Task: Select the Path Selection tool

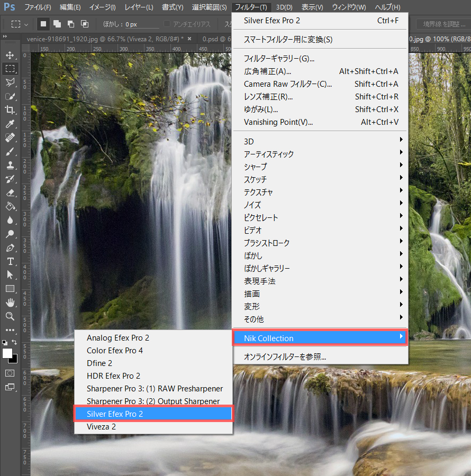Action: pos(10,275)
